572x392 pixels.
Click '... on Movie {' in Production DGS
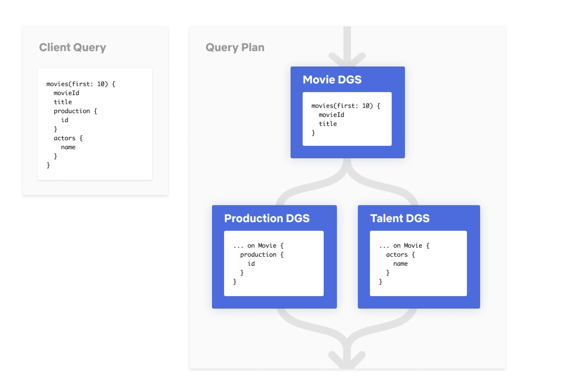pyautogui.click(x=258, y=246)
